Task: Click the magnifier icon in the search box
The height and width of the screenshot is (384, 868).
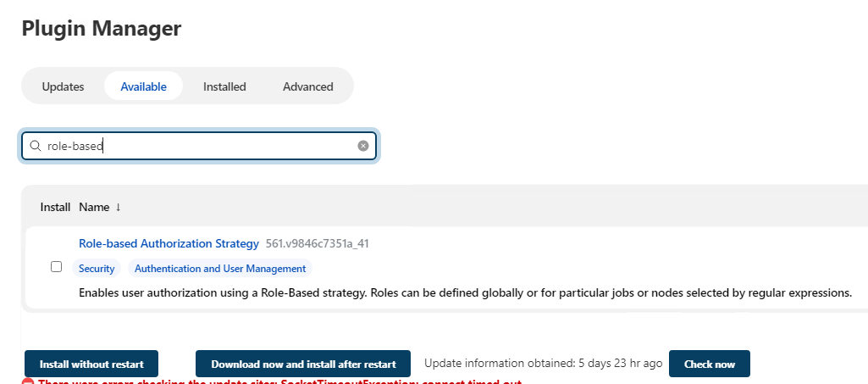Action: tap(36, 146)
